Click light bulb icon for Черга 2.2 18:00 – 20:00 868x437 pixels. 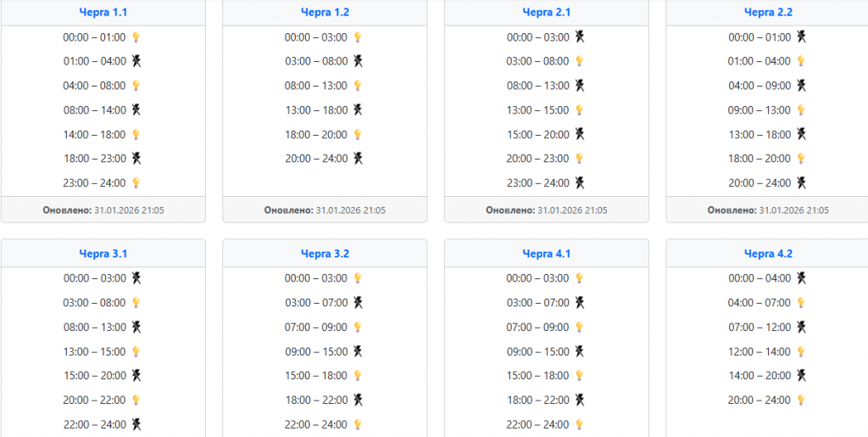801,159
